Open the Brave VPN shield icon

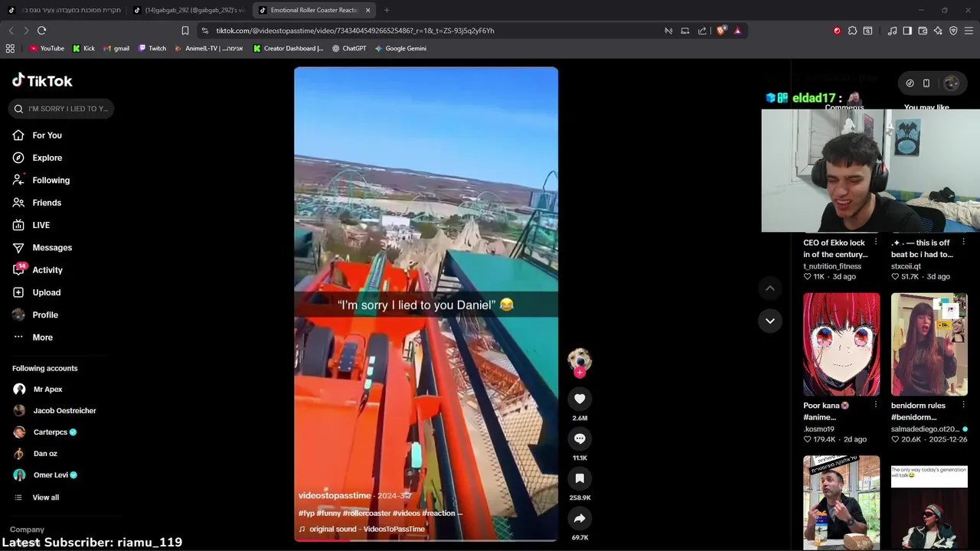tap(953, 31)
